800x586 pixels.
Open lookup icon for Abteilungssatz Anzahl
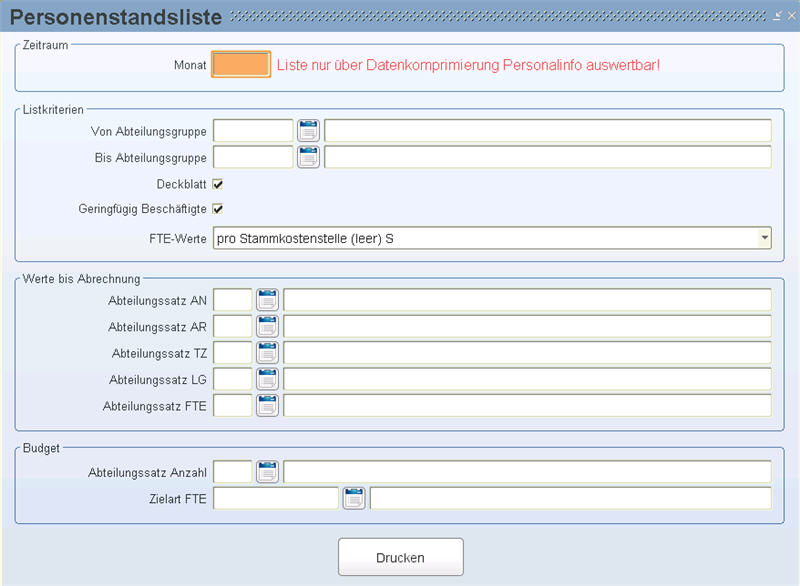(x=267, y=472)
